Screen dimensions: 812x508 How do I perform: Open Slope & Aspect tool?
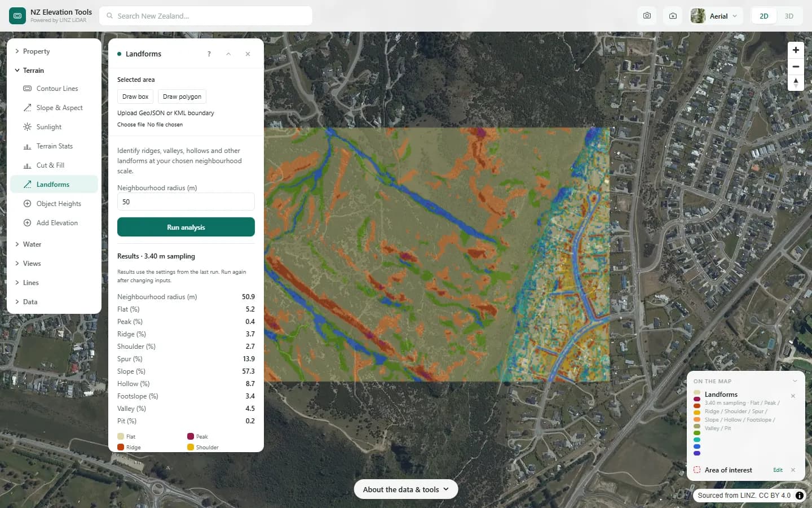coord(54,108)
